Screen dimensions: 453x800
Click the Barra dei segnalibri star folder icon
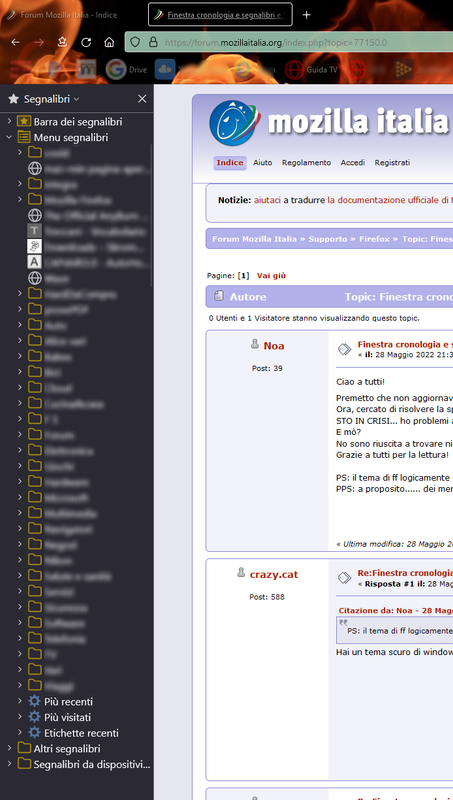click(24, 121)
